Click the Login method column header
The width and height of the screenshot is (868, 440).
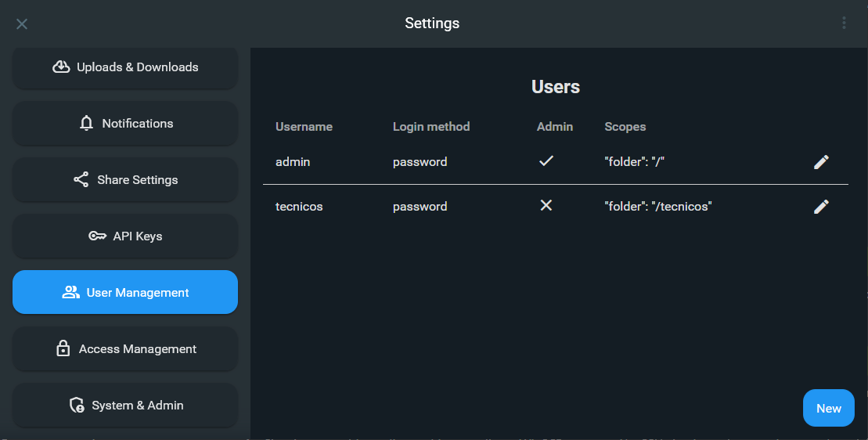click(431, 127)
